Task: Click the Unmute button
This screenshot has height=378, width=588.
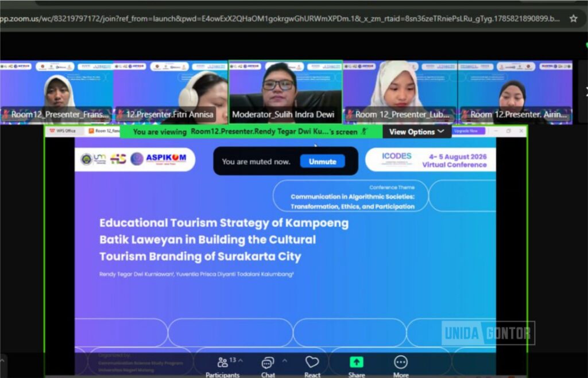Action: point(322,161)
